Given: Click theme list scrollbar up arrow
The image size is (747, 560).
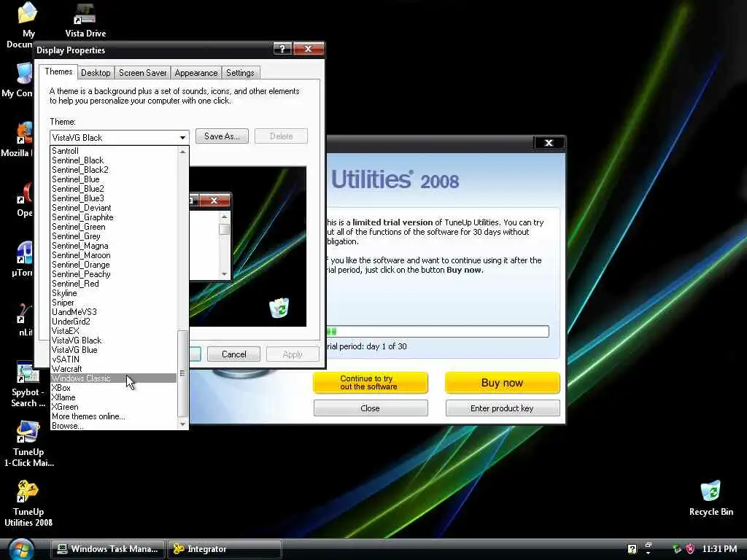Looking at the screenshot, I should coord(182,152).
